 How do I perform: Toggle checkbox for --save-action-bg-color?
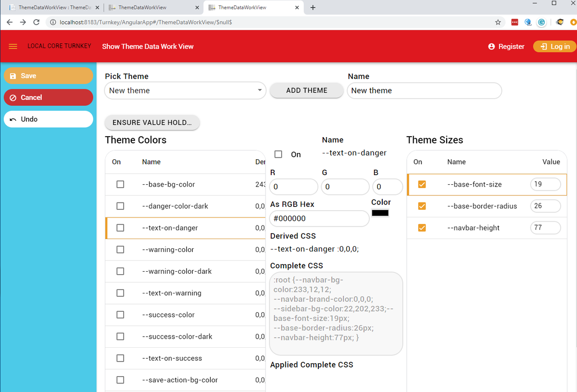pos(120,380)
